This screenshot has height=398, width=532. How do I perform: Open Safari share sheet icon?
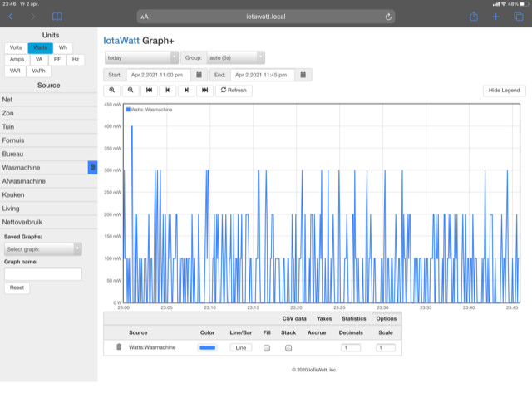[474, 17]
